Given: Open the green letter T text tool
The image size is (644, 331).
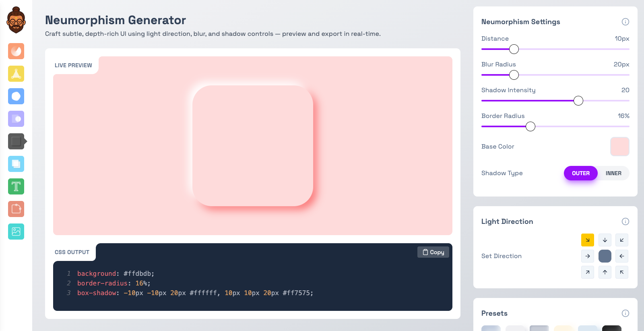Looking at the screenshot, I should pos(16,186).
